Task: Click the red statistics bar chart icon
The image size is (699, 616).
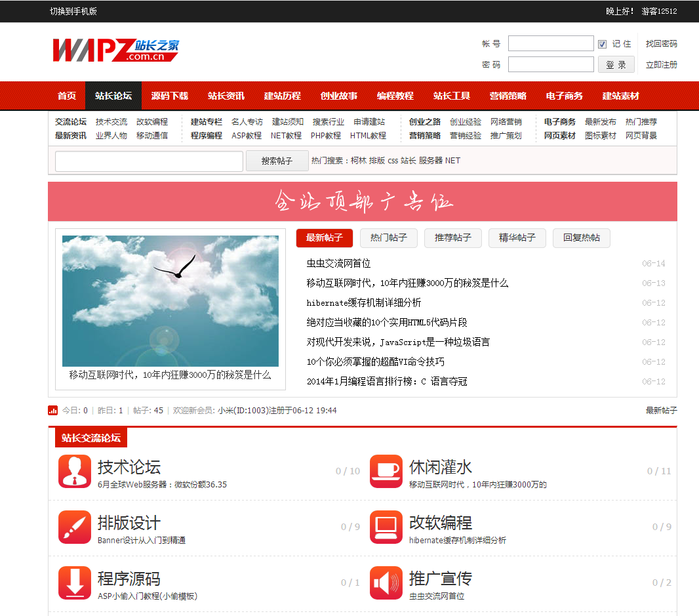Action: click(x=53, y=411)
